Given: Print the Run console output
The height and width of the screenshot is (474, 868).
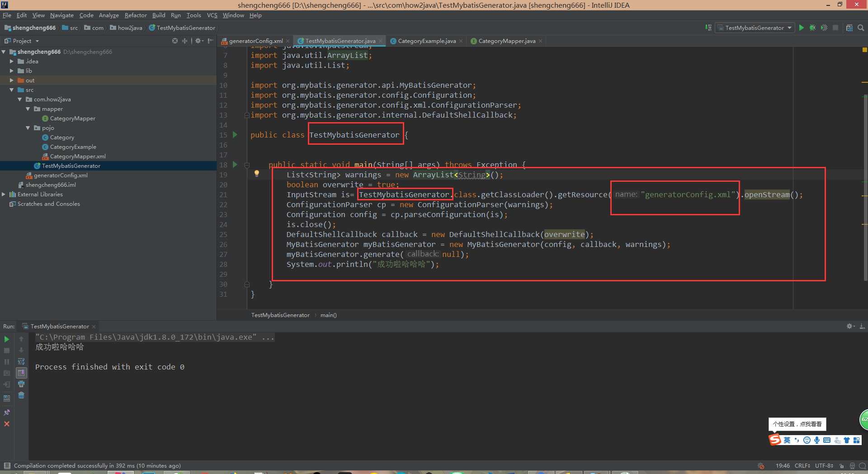Looking at the screenshot, I should coord(21,384).
